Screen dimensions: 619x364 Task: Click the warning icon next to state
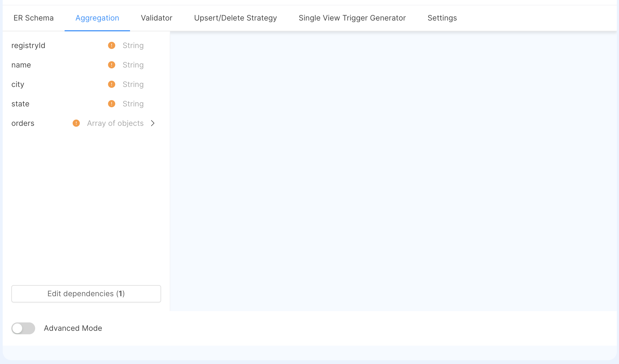(111, 104)
